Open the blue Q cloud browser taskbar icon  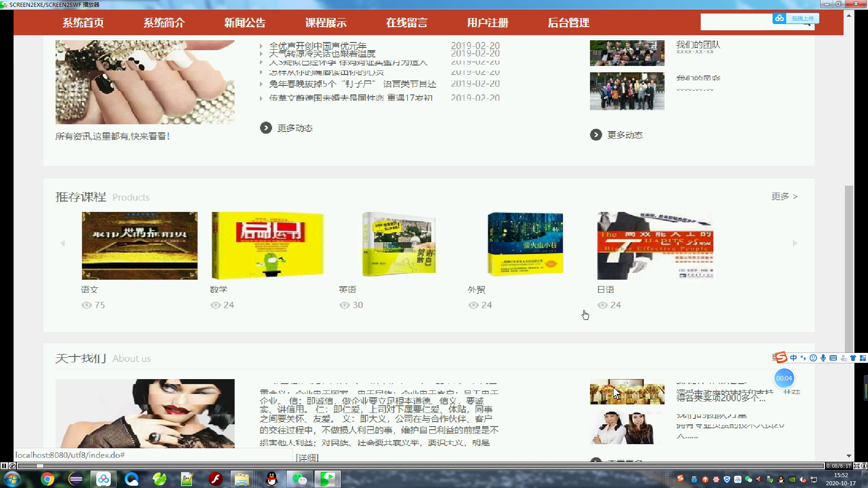coord(132,479)
